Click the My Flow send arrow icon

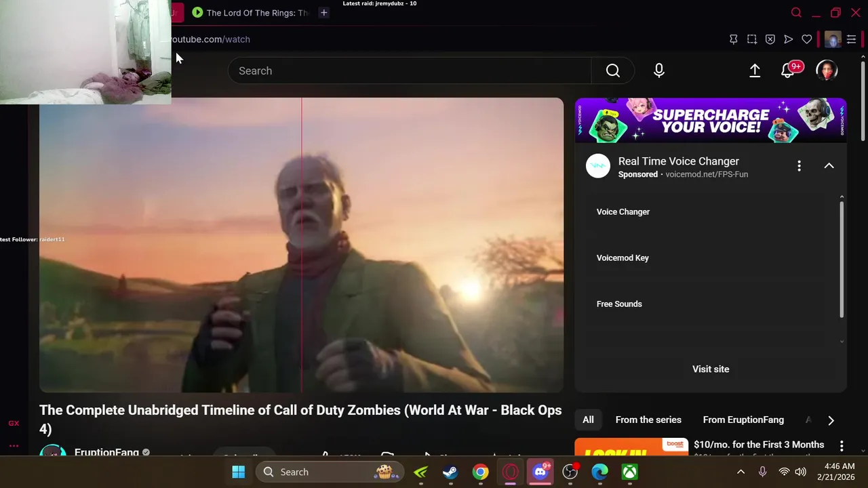tap(788, 39)
